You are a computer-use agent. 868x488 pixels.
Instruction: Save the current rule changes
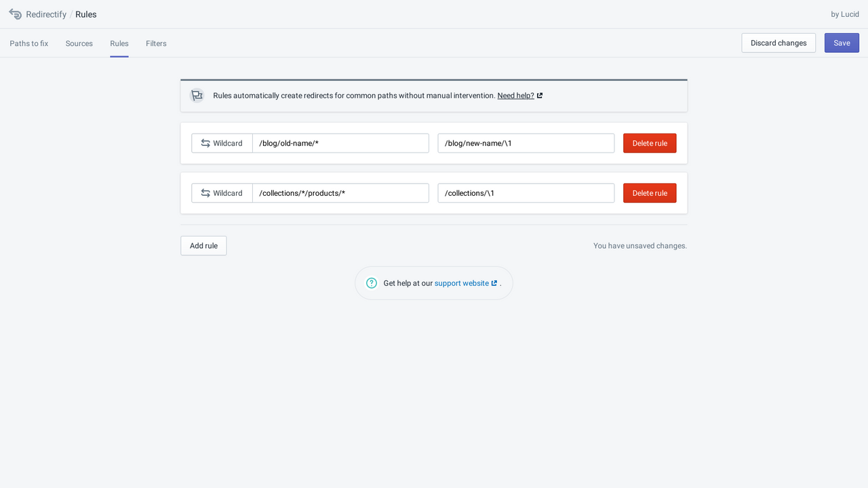tap(842, 43)
